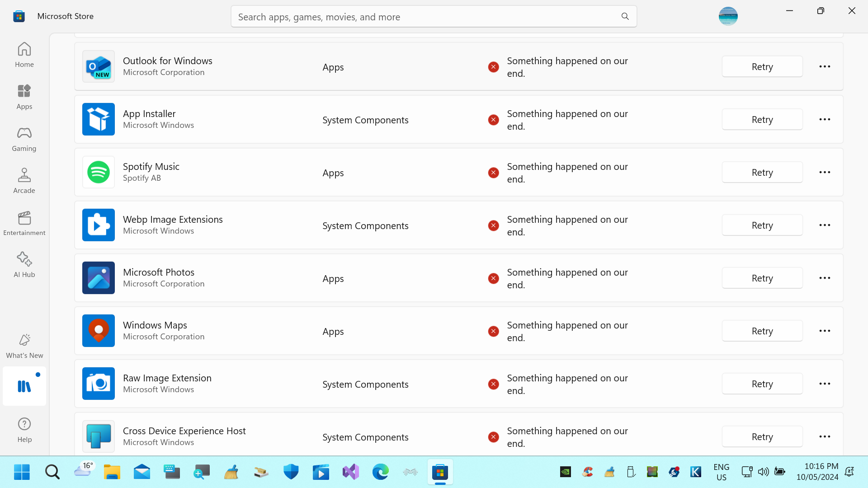Open the Windows Start menu

coord(22,472)
